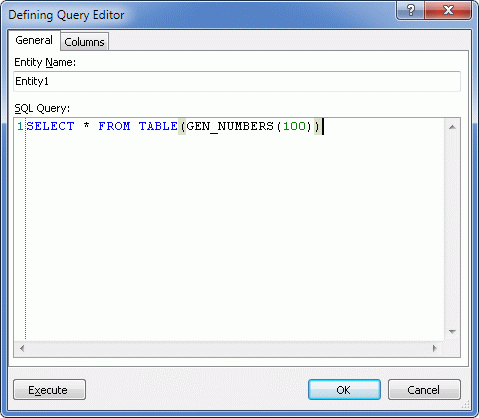Click GEN_NUMBERS in the SQL query
479x418 pixels.
click(230, 126)
